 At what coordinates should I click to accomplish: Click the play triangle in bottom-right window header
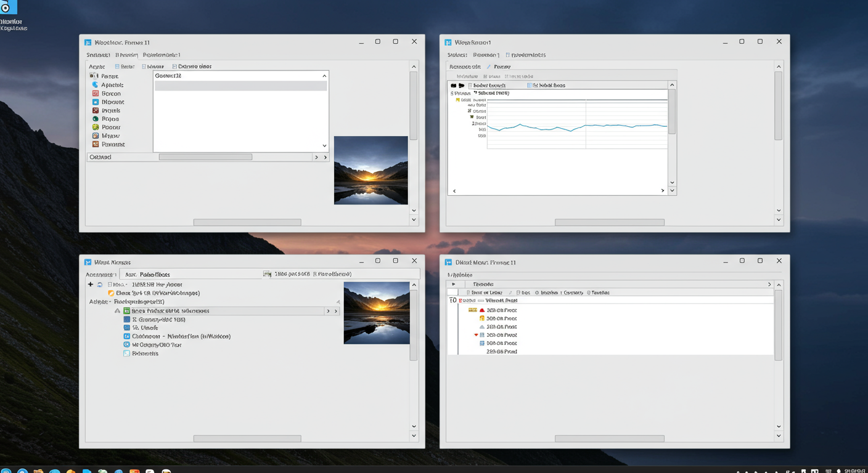pyautogui.click(x=454, y=285)
